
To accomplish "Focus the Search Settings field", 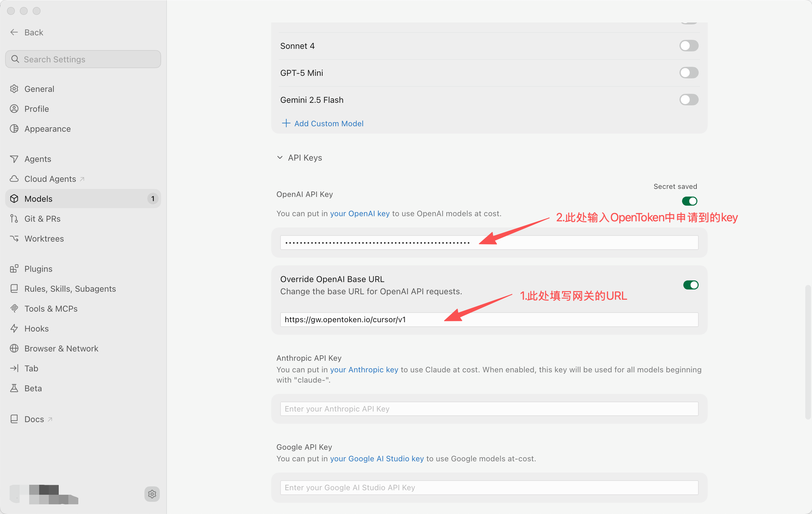I will point(83,59).
